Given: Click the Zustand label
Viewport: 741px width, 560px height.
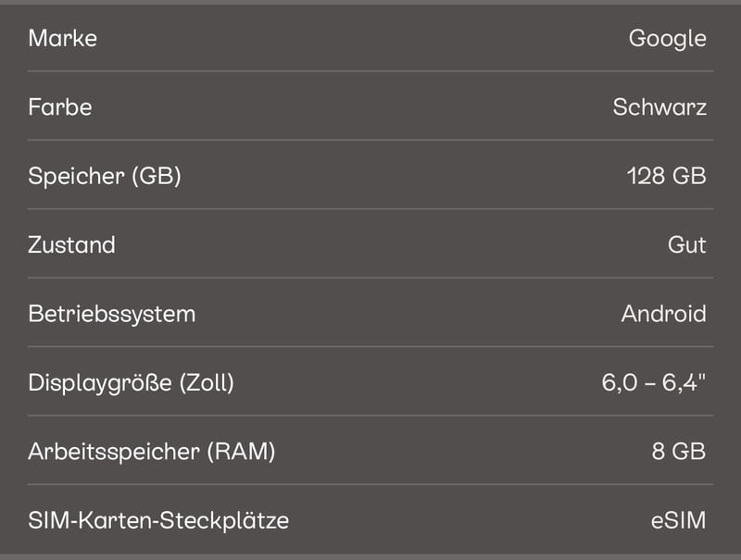Looking at the screenshot, I should coord(72,245).
